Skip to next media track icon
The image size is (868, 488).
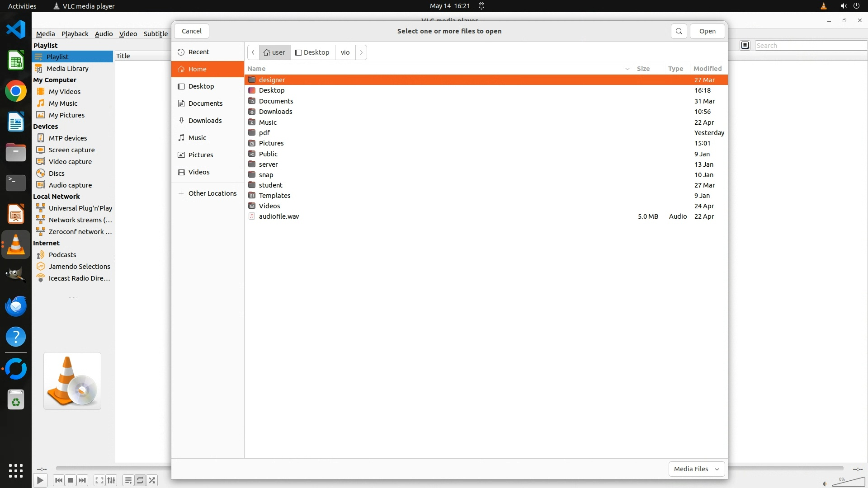tap(82, 480)
